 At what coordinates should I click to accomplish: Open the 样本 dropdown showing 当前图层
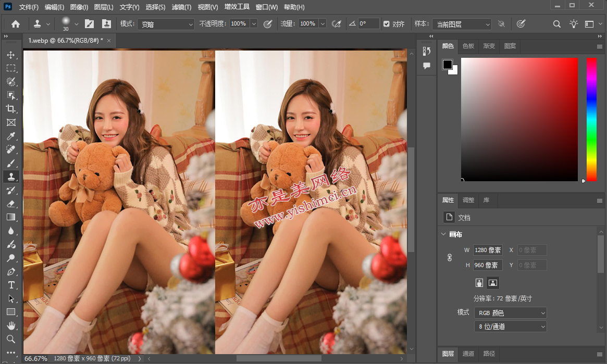tap(462, 24)
